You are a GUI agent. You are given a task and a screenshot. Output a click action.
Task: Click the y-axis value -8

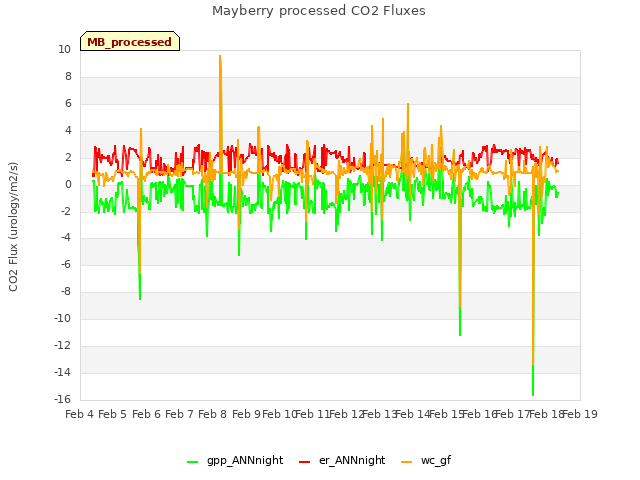(64, 292)
